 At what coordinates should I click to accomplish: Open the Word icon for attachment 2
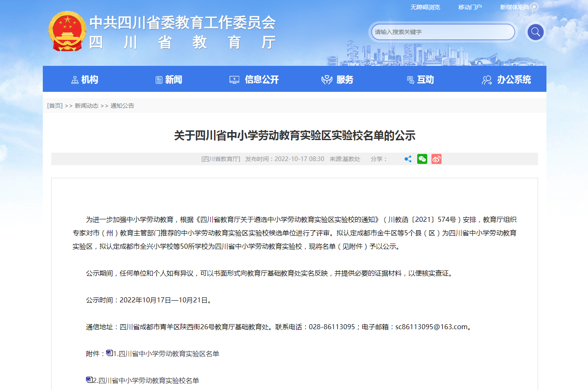[x=89, y=380]
